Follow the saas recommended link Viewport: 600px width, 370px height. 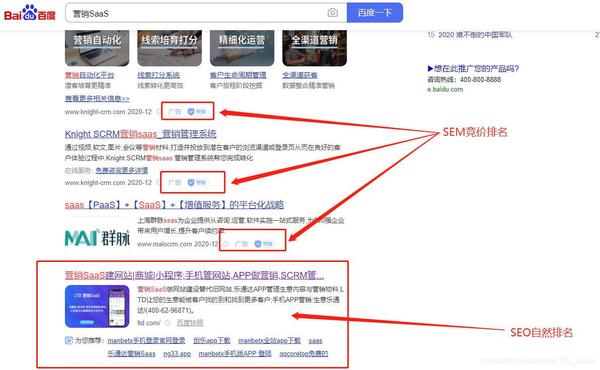[315, 341]
